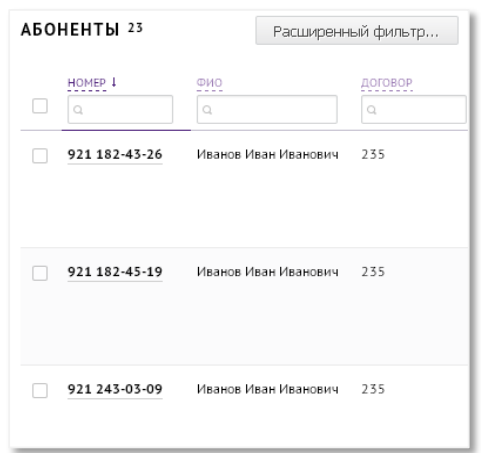
Task: Check the box for 921 182-45-19
Action: click(40, 273)
